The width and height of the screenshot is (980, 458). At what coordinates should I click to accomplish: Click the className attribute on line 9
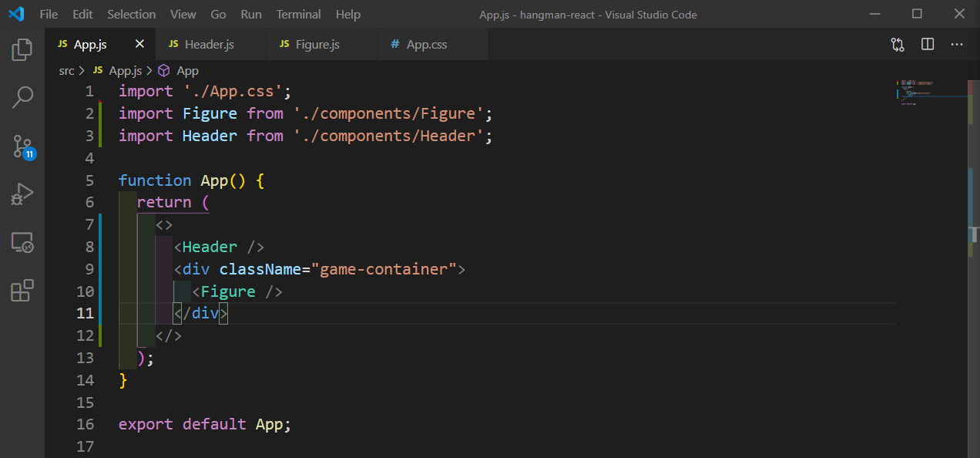260,270
